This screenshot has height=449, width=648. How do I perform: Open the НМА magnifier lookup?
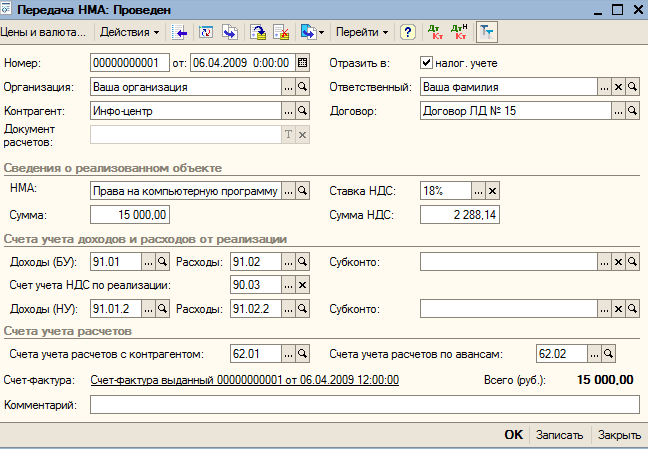[303, 191]
